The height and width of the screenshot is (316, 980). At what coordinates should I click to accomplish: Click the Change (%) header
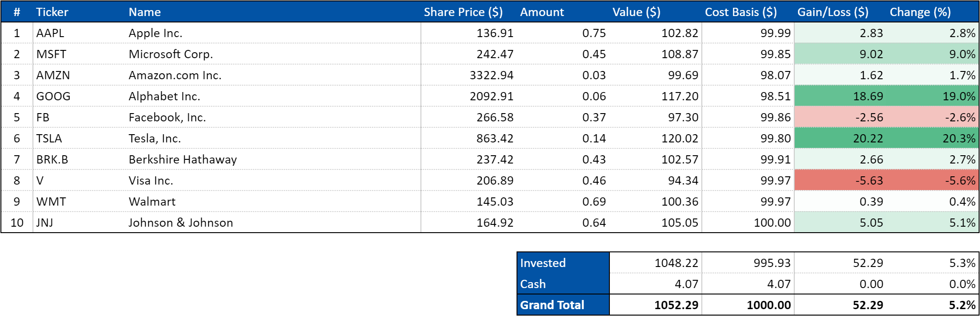click(x=932, y=12)
